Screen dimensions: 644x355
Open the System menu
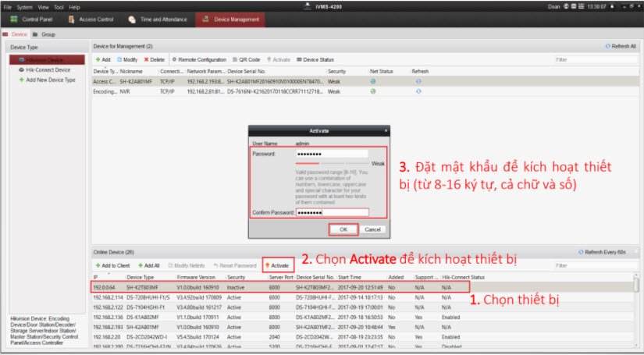[25, 7]
